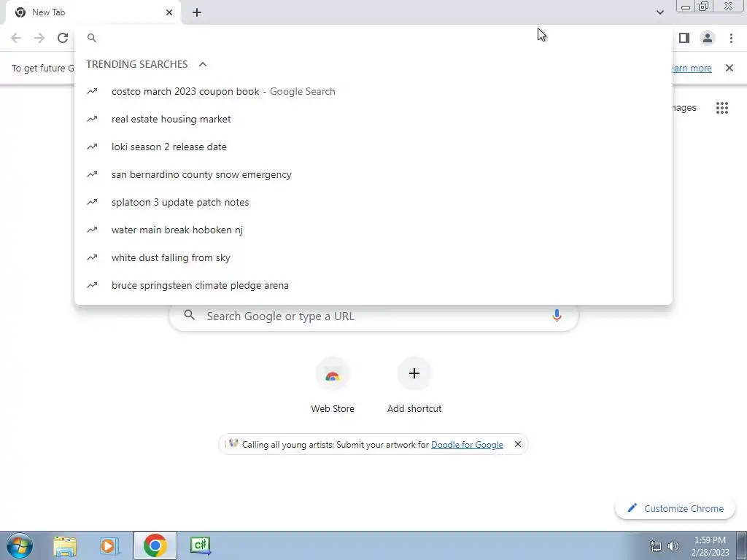Select loki season 2 release date suggestion

tap(373, 147)
